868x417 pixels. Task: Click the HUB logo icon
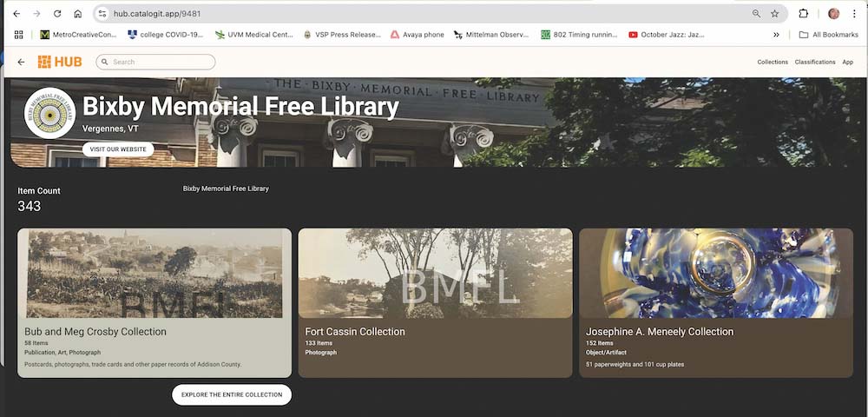coord(60,62)
